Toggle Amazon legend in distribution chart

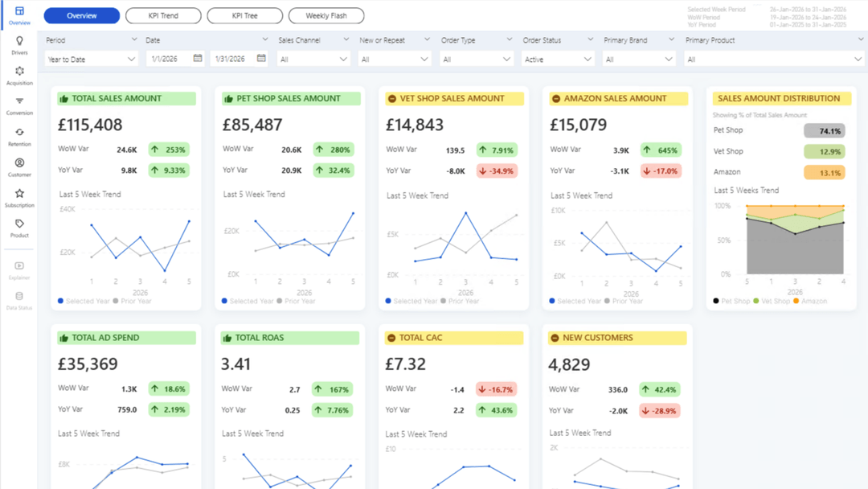(810, 301)
